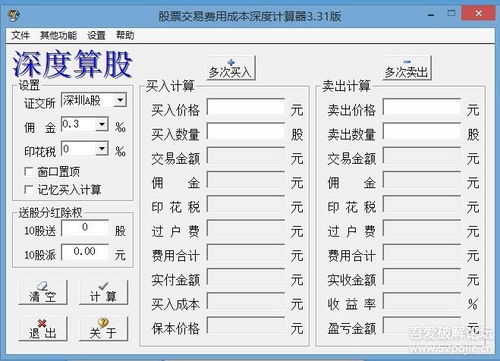Click the buy-side 佣金 result field

pos(246,180)
